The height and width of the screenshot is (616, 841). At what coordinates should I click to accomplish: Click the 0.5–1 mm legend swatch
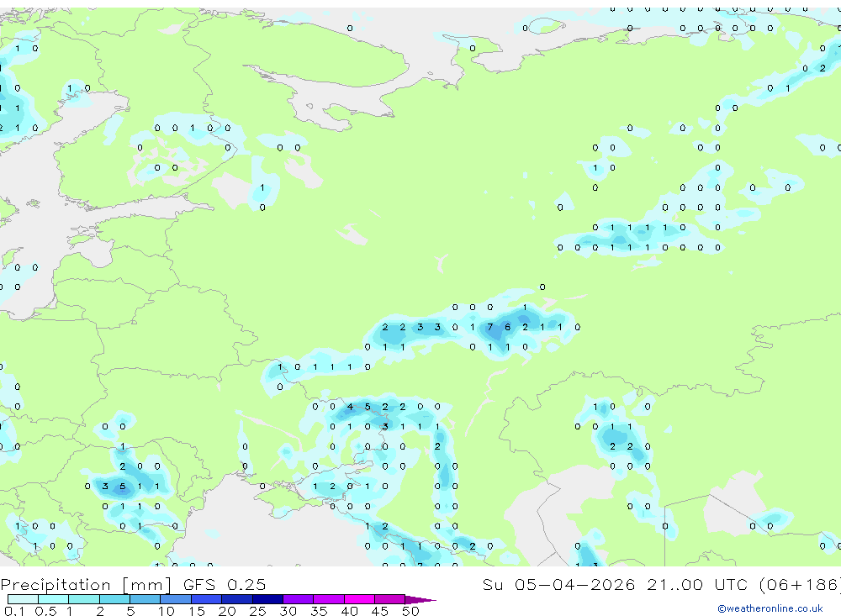coord(54,599)
